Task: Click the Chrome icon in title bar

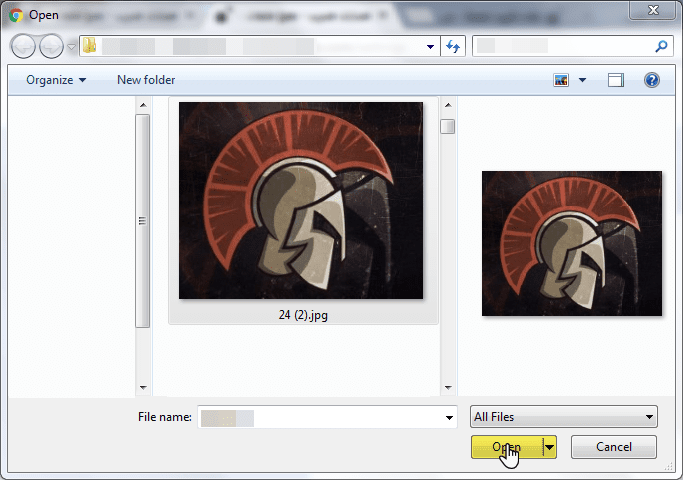Action: [16, 15]
